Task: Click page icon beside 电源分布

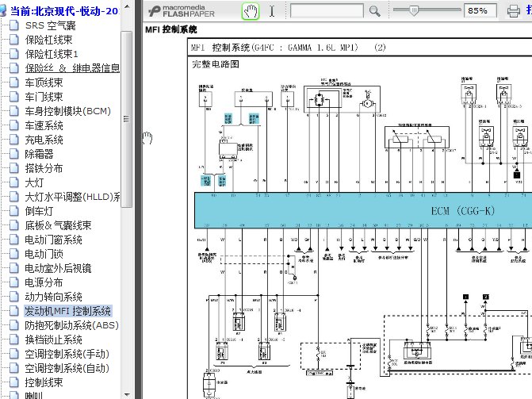Action: pos(14,282)
